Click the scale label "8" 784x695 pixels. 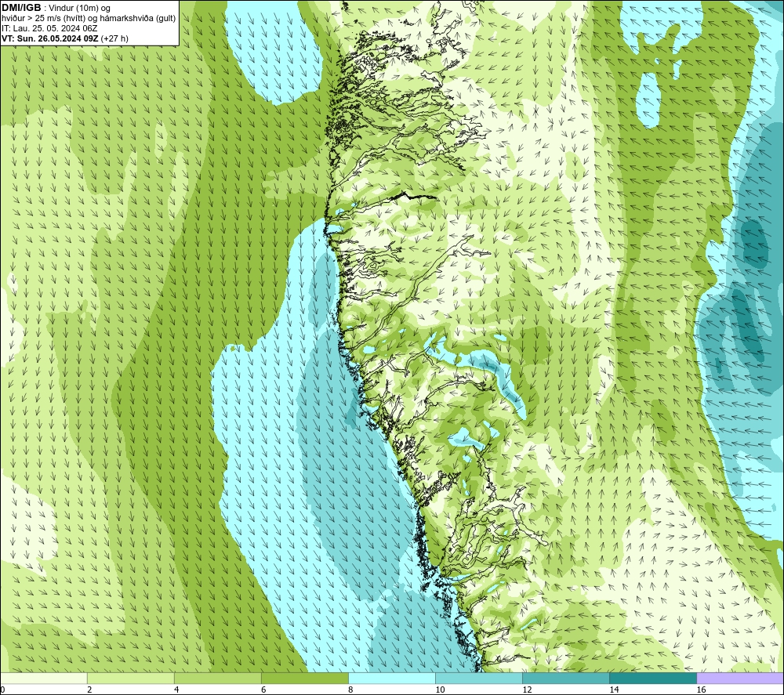(x=350, y=690)
